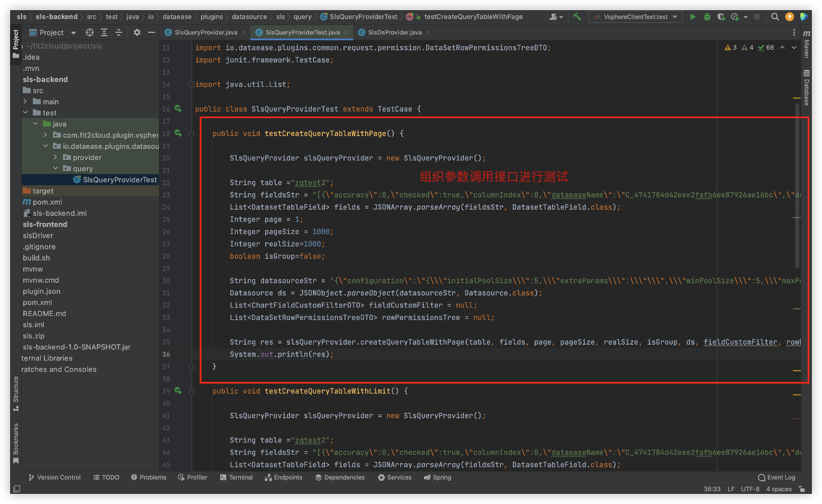Click UTF-8 encoding in status bar

point(750,489)
